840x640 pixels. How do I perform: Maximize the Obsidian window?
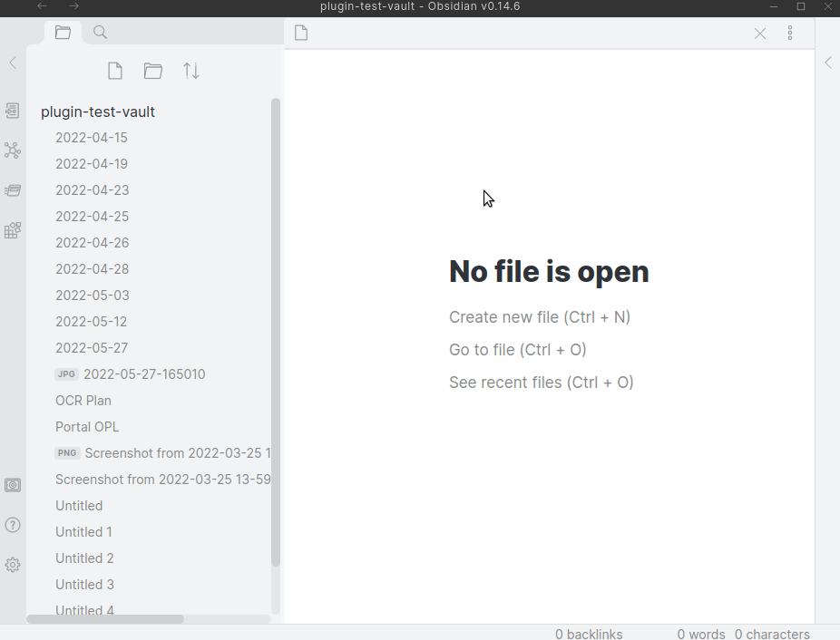point(801,6)
